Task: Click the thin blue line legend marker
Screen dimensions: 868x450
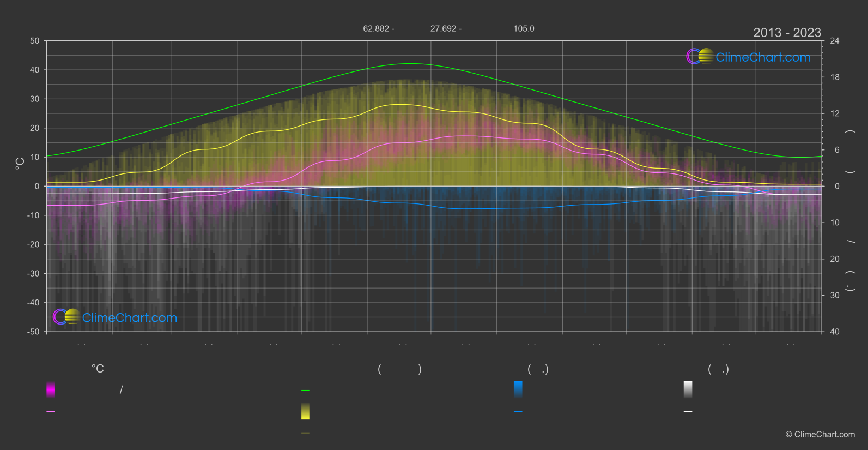Action: (518, 412)
